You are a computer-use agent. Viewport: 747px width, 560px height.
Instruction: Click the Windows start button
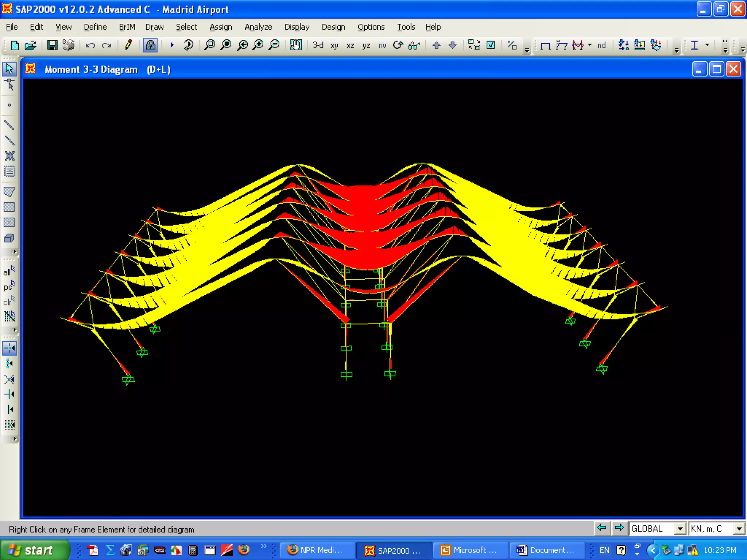coord(35,550)
